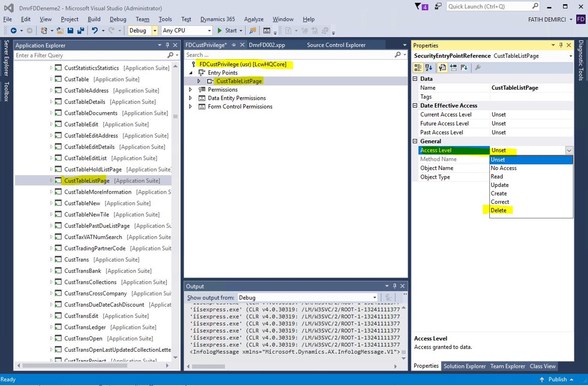The image size is (588, 386).
Task: Switch to the Solution Explorer tab
Action: pyautogui.click(x=464, y=366)
